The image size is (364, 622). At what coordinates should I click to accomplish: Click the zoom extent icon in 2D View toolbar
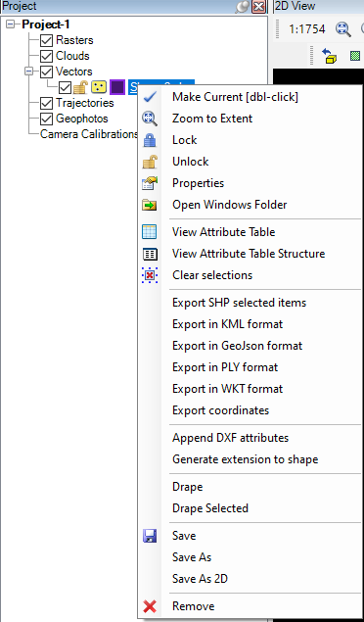[x=343, y=29]
